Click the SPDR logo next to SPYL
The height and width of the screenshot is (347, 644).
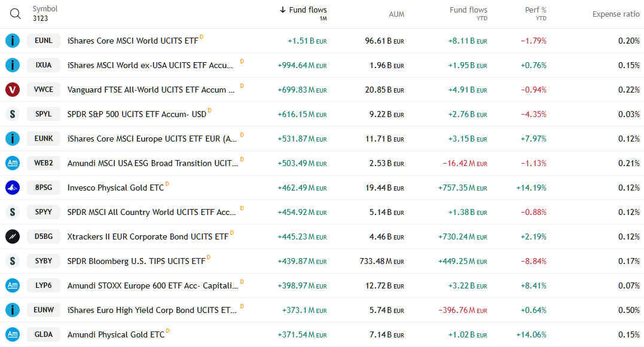(12, 114)
